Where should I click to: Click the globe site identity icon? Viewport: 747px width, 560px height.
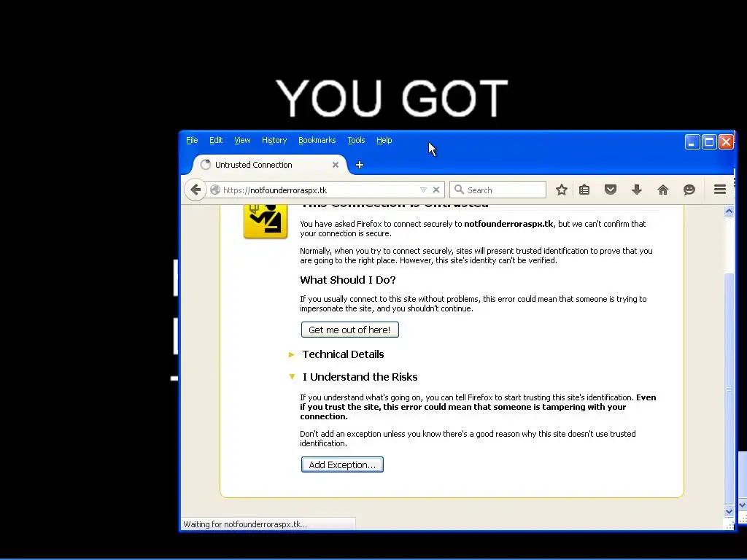[x=215, y=190]
